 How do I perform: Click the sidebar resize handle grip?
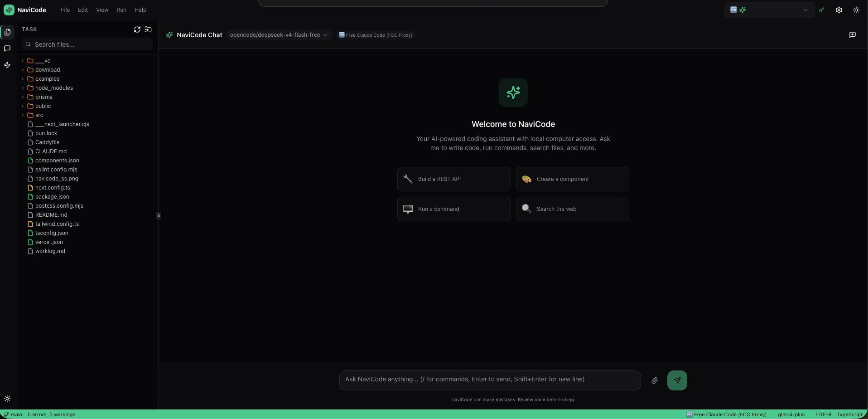pyautogui.click(x=158, y=215)
